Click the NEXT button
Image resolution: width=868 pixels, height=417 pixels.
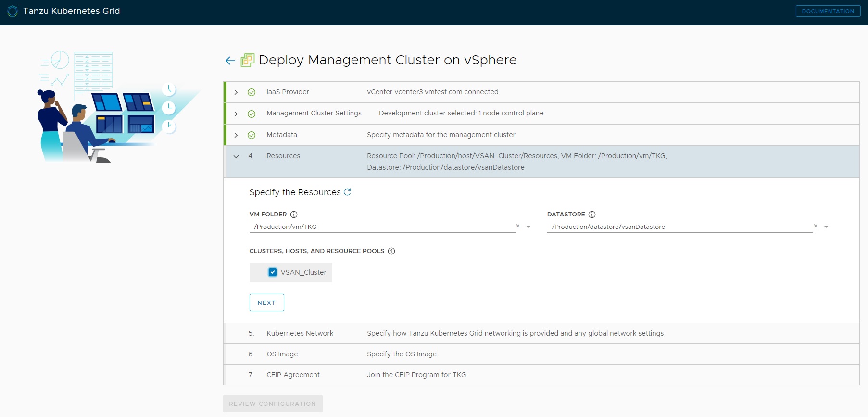(x=267, y=303)
